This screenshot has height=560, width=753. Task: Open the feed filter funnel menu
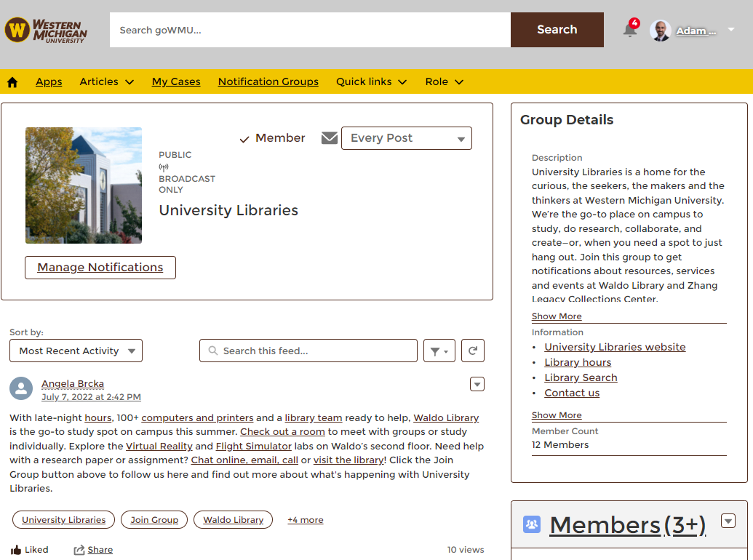pyautogui.click(x=439, y=351)
